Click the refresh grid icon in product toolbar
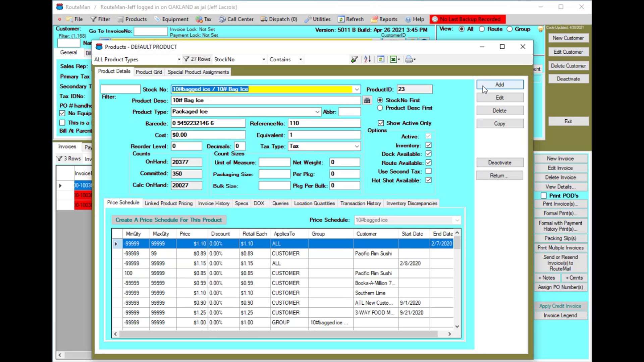644x362 pixels. (381, 59)
